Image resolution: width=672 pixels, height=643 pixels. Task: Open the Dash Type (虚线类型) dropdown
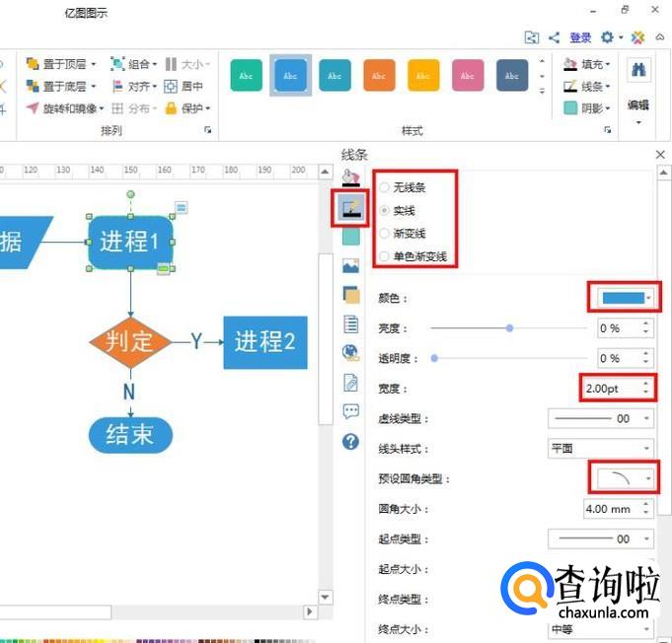pos(601,418)
